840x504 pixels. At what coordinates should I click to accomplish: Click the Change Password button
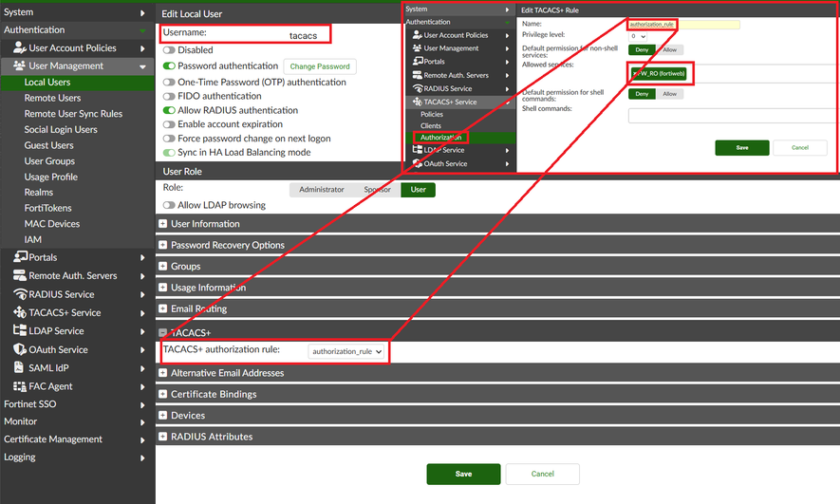click(320, 66)
